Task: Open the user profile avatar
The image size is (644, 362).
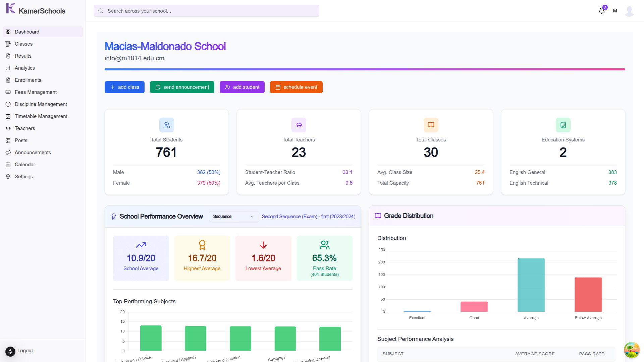Action: tap(629, 11)
